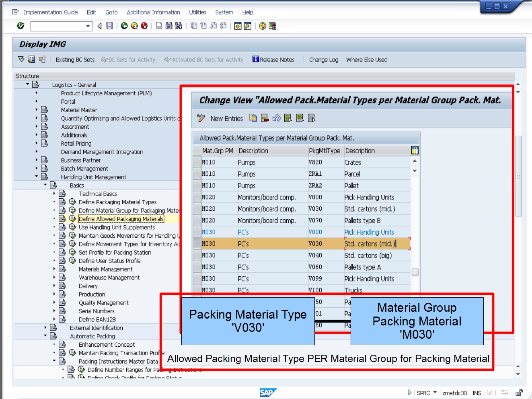Collapse the Basics node
The image size is (532, 399).
click(x=45, y=185)
